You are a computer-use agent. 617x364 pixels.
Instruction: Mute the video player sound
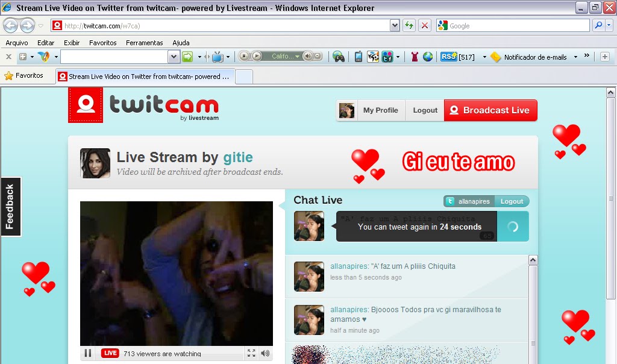(265, 353)
